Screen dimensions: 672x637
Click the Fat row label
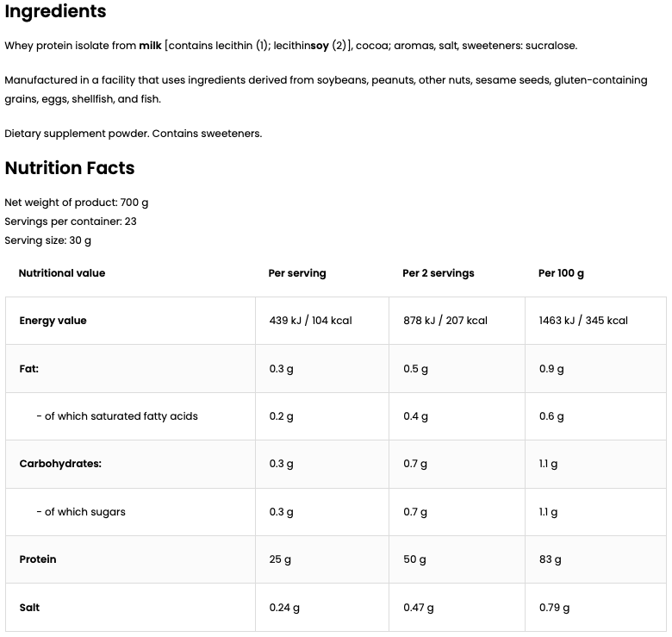point(29,369)
